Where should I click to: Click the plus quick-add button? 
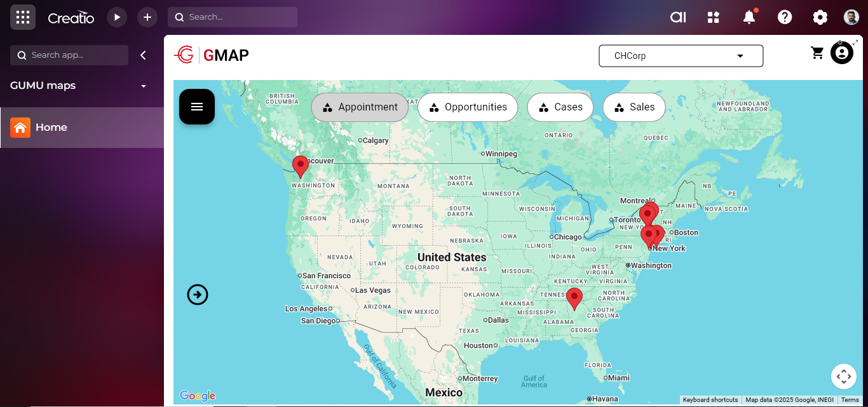(147, 17)
